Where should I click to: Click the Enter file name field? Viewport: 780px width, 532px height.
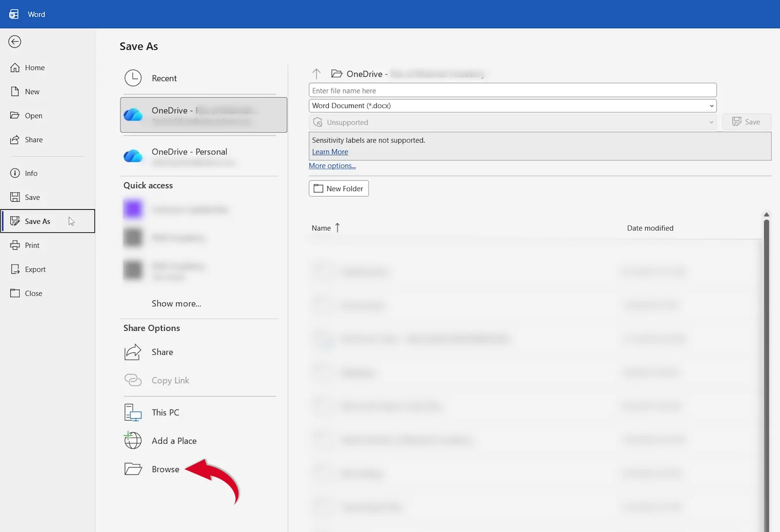pyautogui.click(x=512, y=90)
